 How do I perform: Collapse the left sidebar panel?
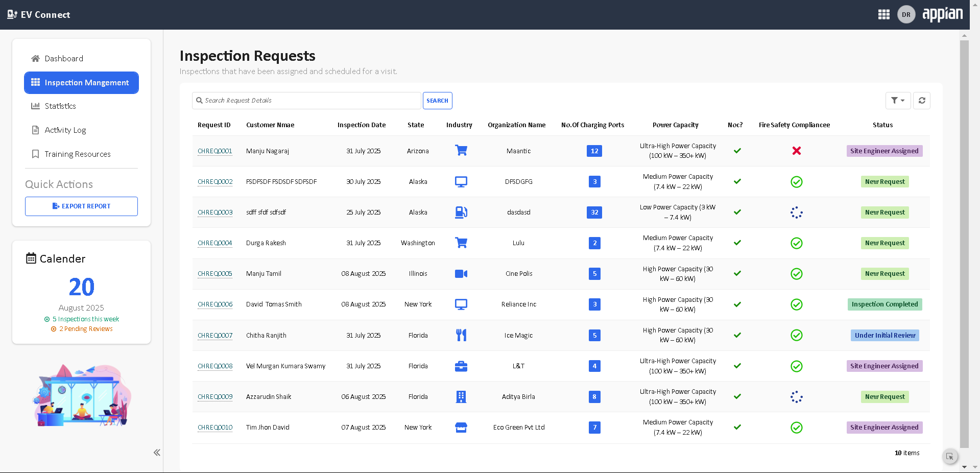click(x=157, y=453)
